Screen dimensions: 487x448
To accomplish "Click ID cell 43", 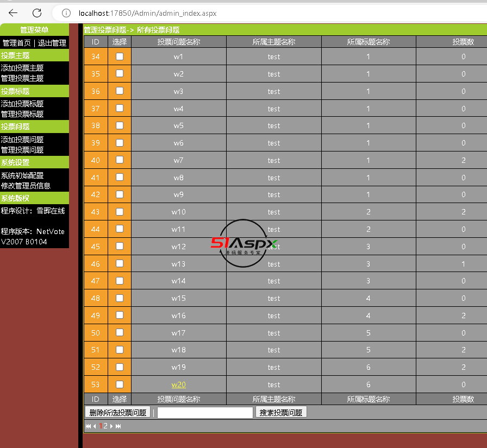I will (x=96, y=212).
